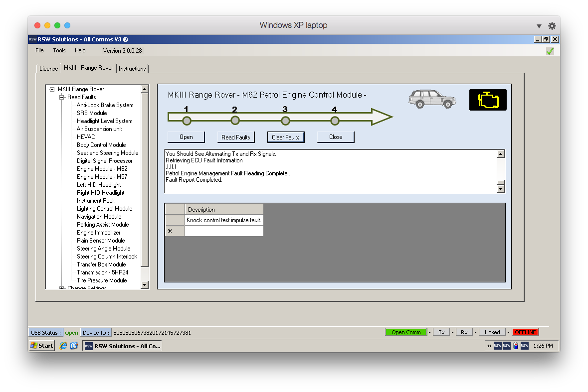Select Transmission - 5HP24 in module tree

coord(102,272)
